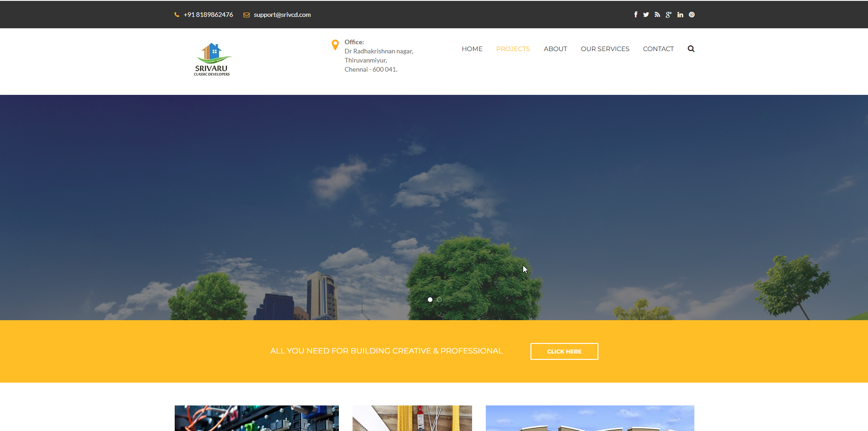Click the Pinterest icon
Screen dimensions: 868x431
(691, 15)
